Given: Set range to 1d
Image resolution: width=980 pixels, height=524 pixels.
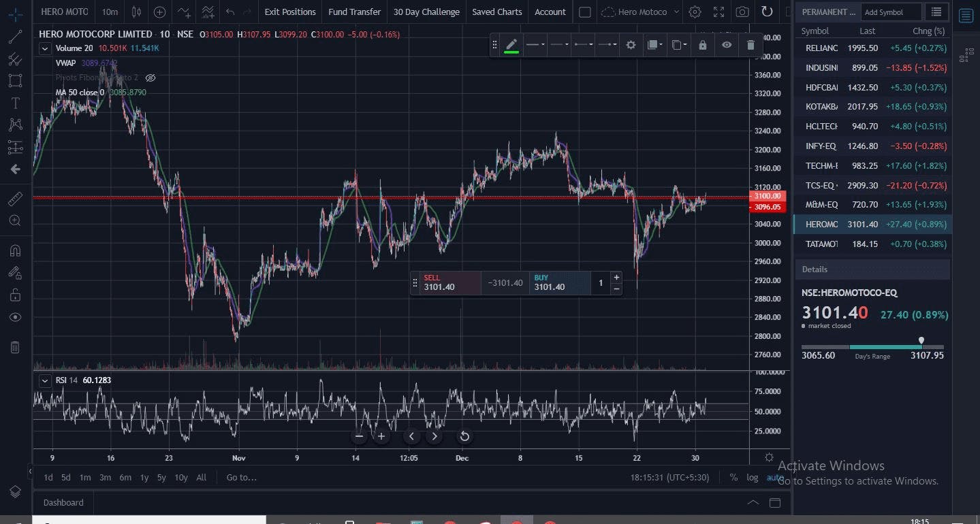Looking at the screenshot, I should pos(48,477).
